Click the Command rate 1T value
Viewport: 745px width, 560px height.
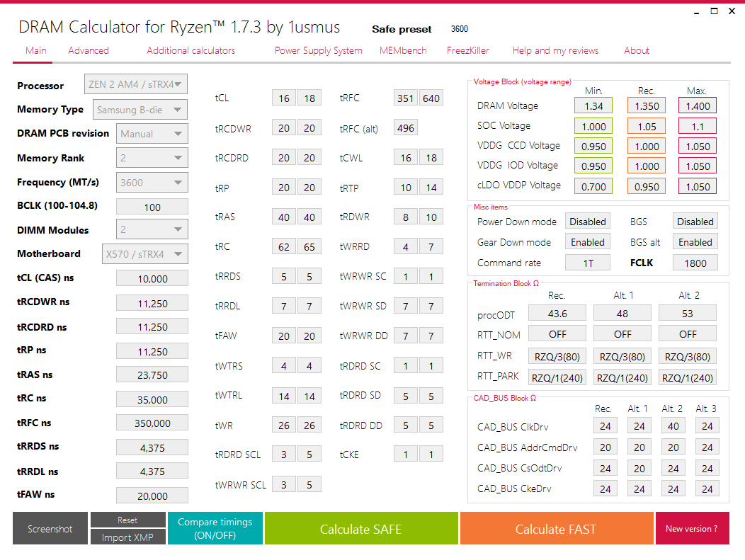pos(588,263)
